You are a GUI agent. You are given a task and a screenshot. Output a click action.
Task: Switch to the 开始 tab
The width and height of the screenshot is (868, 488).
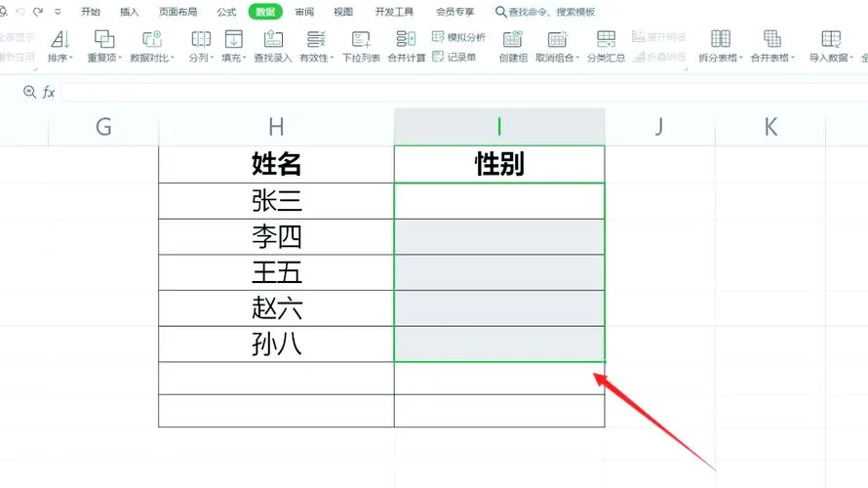pos(91,12)
